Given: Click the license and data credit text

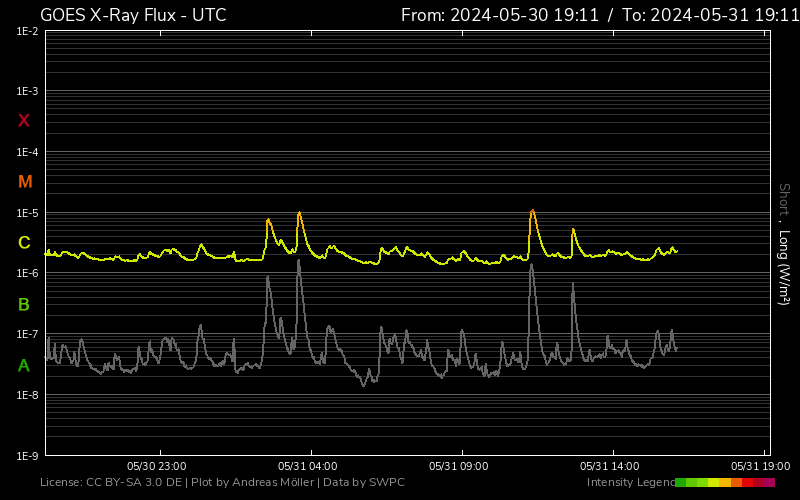Looking at the screenshot, I should pyautogui.click(x=222, y=483).
